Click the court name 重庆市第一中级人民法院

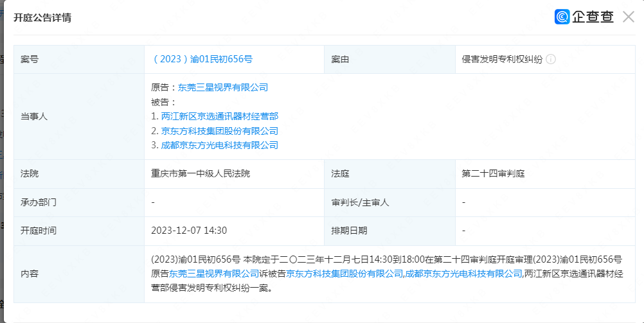click(201, 173)
